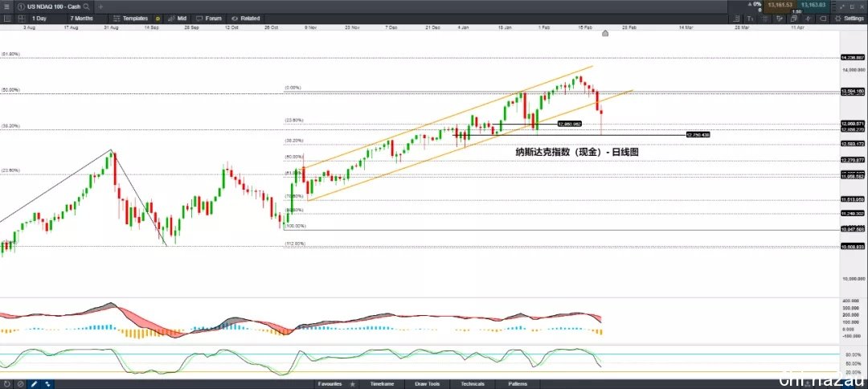The height and width of the screenshot is (389, 868).
Task: Click the sell price 13,161.53
Action: [780, 6]
